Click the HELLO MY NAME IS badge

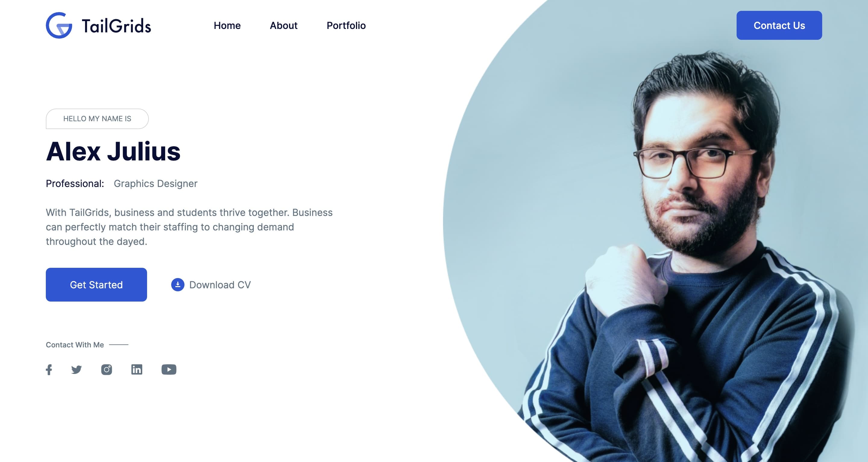coord(97,119)
